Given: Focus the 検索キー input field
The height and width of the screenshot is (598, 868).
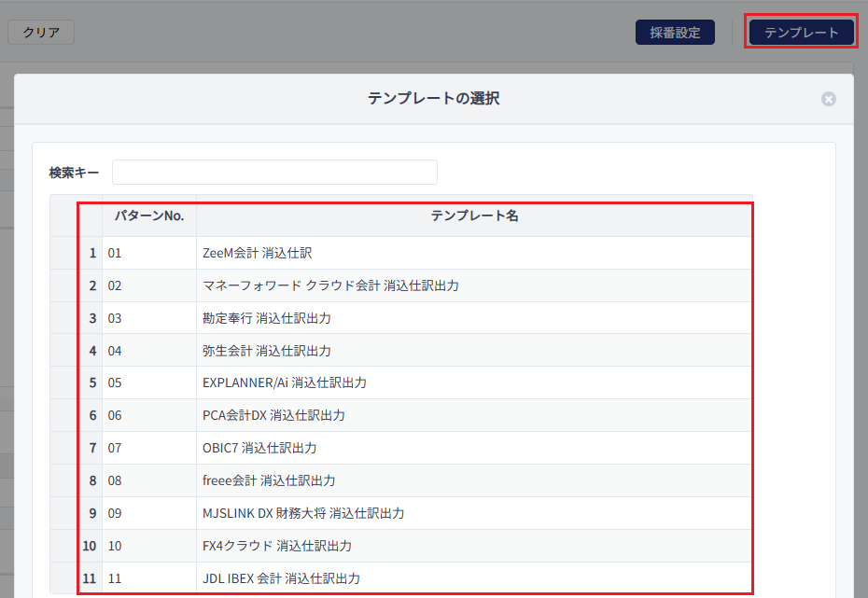Looking at the screenshot, I should 274,172.
